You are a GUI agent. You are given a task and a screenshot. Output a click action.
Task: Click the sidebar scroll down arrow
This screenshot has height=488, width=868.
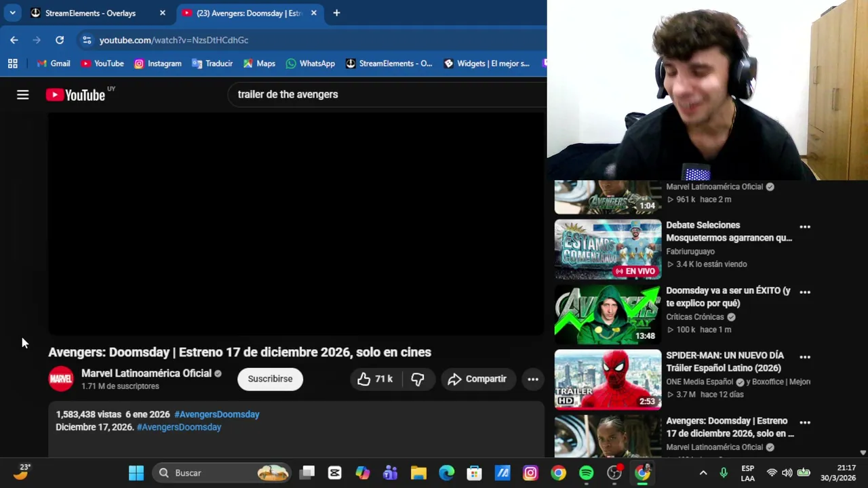pyautogui.click(x=863, y=452)
